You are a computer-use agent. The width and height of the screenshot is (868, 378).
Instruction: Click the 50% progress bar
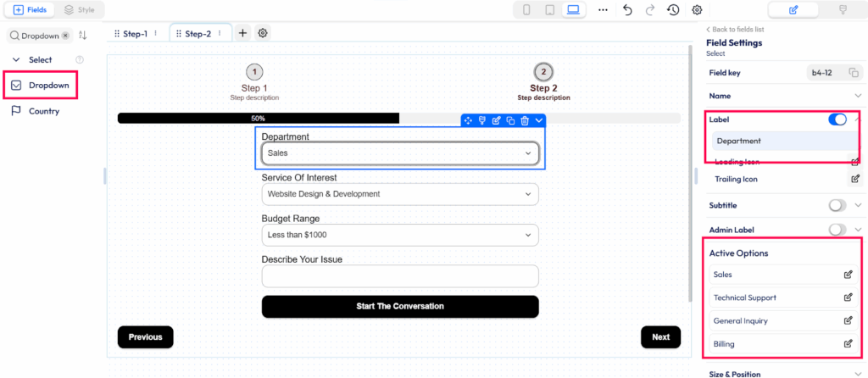(399, 119)
